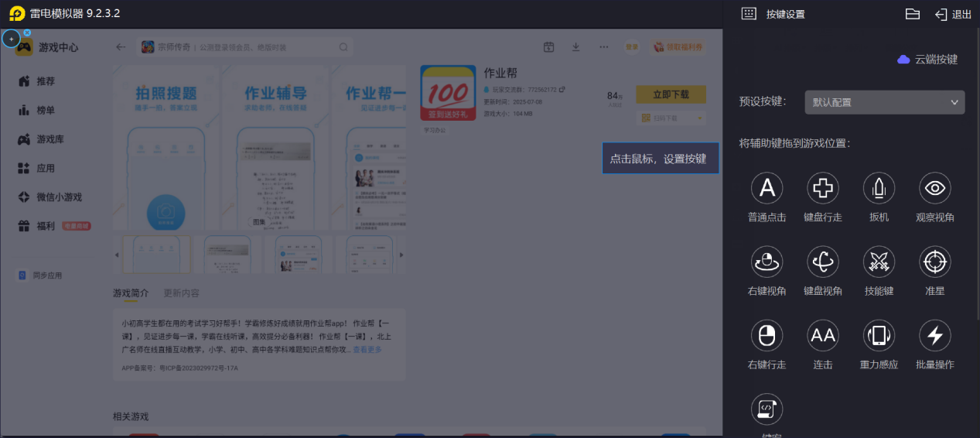Click the 登录 button

pyautogui.click(x=632, y=47)
